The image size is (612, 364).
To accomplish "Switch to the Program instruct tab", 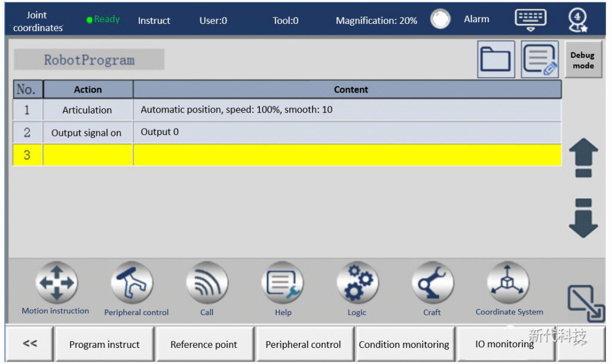I will [104, 344].
